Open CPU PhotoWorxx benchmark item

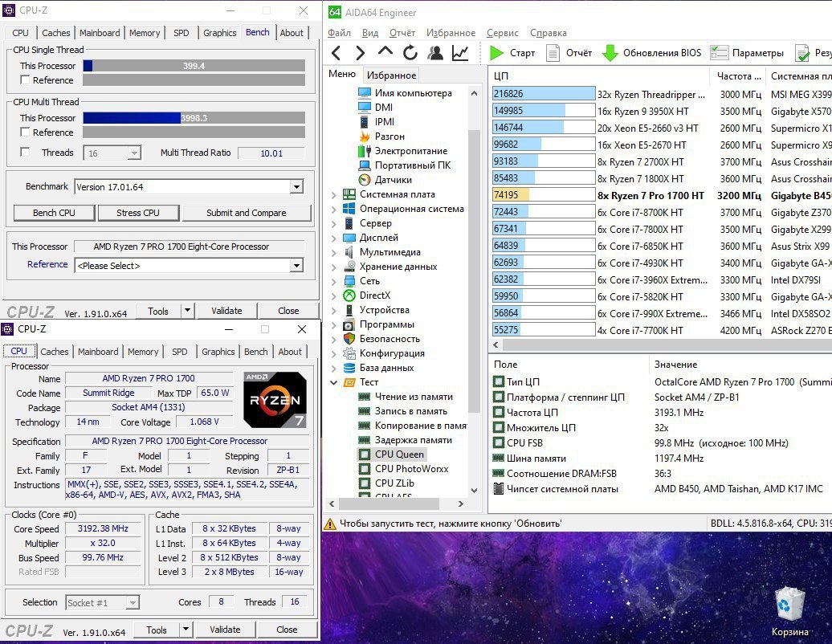coord(404,468)
